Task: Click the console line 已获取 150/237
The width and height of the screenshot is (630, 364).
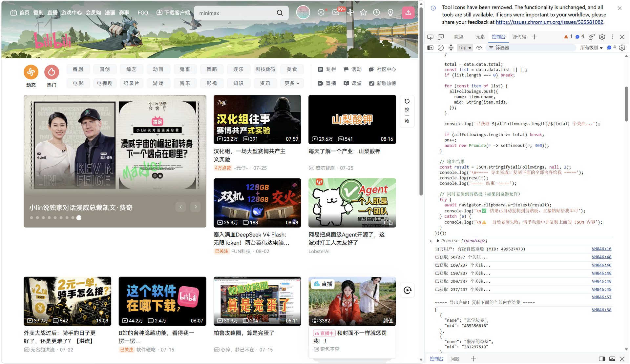Action: (463, 273)
